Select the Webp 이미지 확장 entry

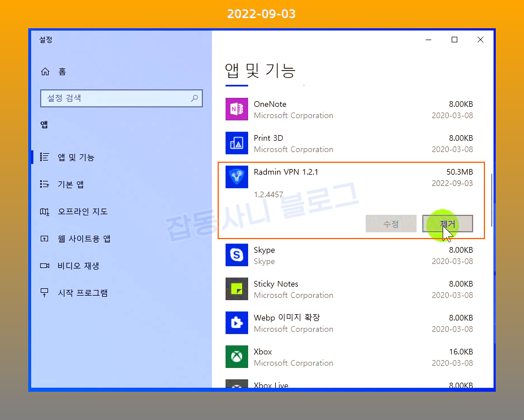(287, 318)
